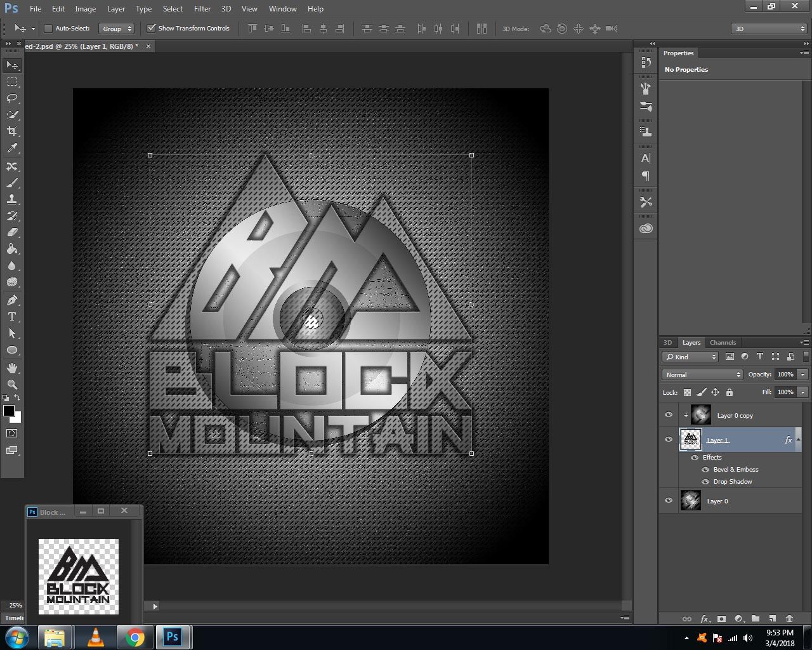Open the Fill slider dropdown arrow
Screen dimensions: 812x650
point(802,392)
